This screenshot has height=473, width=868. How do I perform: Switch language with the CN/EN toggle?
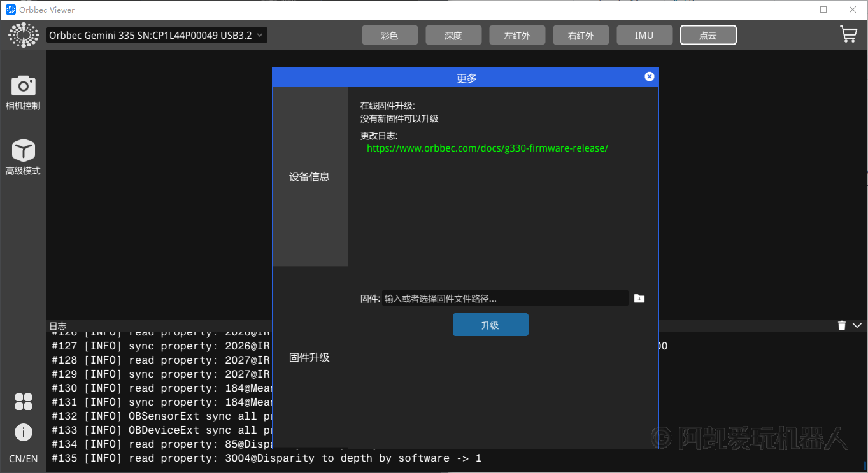(x=24, y=459)
